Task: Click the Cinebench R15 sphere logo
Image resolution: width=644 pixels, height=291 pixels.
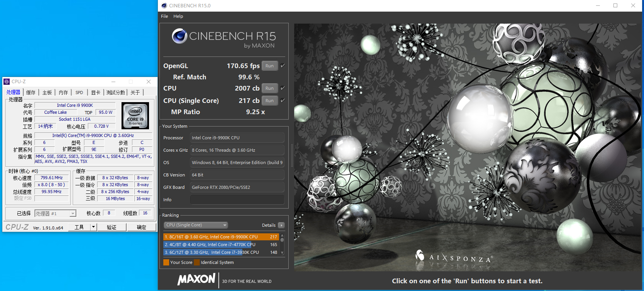Action: [x=180, y=36]
